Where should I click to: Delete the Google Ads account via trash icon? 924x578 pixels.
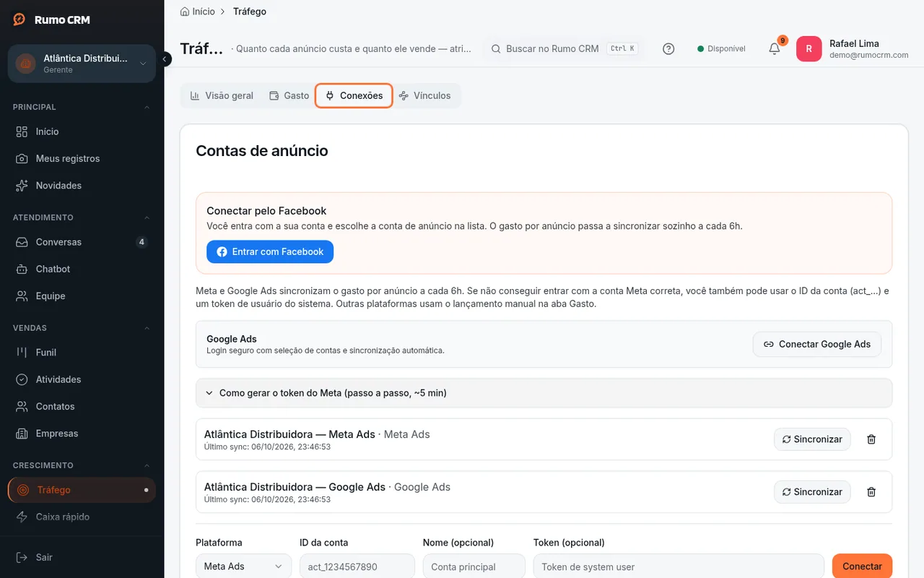(x=871, y=492)
